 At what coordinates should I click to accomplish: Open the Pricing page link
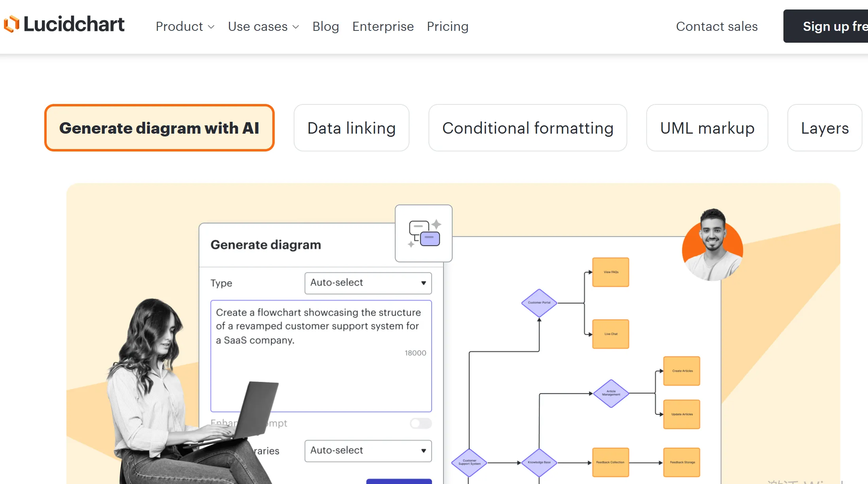[x=447, y=26]
